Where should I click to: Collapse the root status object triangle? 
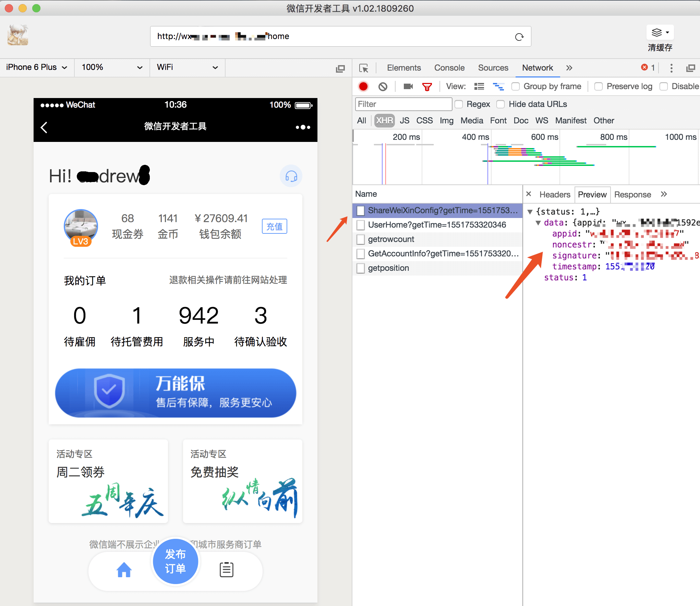[x=530, y=212]
